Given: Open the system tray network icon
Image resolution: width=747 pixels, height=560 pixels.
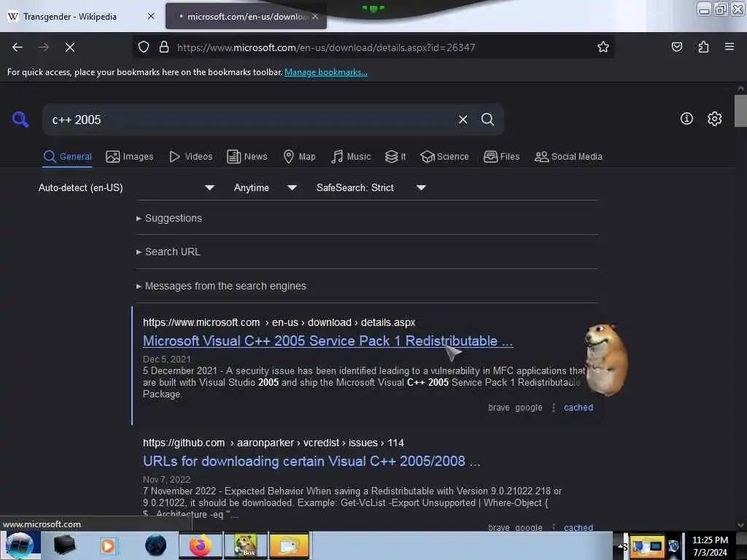Looking at the screenshot, I should point(648,546).
